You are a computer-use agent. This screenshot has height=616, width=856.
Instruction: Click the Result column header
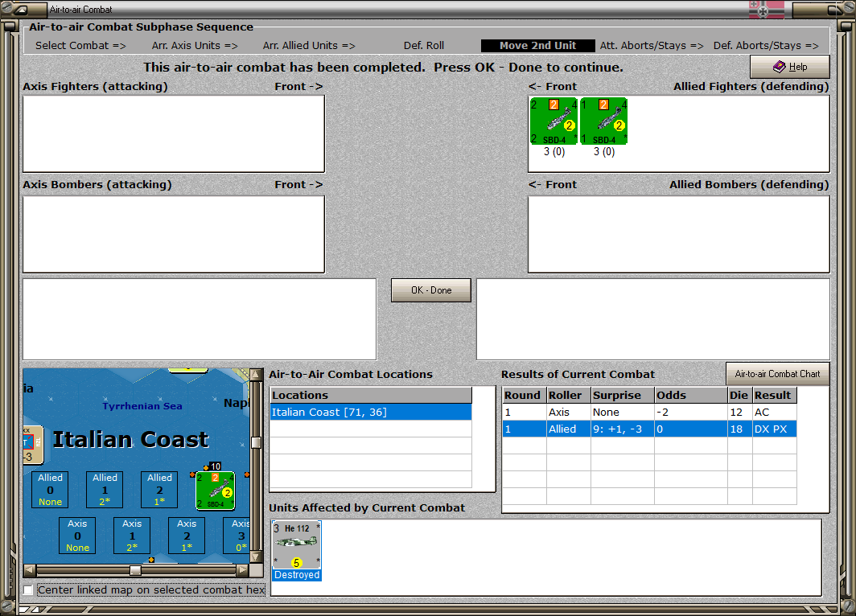(774, 395)
